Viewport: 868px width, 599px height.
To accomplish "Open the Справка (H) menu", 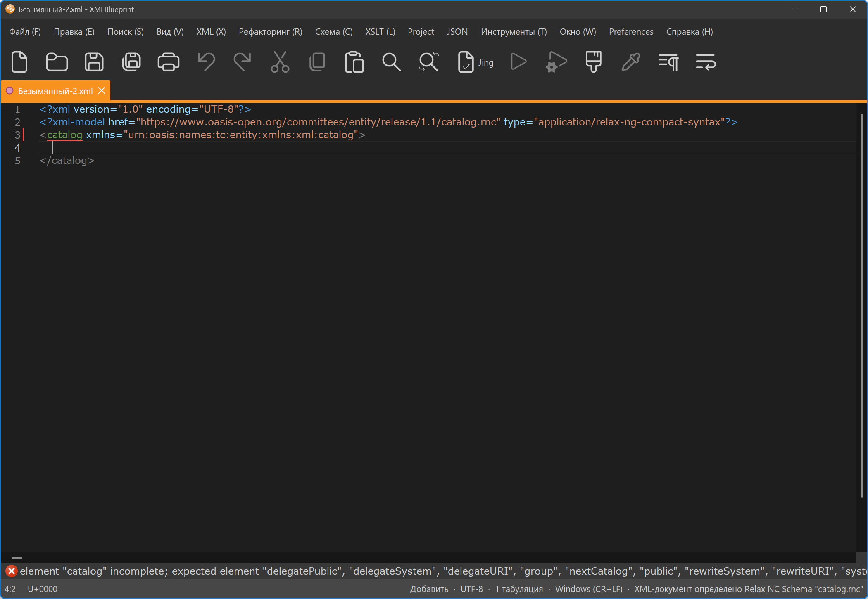I will pos(690,32).
